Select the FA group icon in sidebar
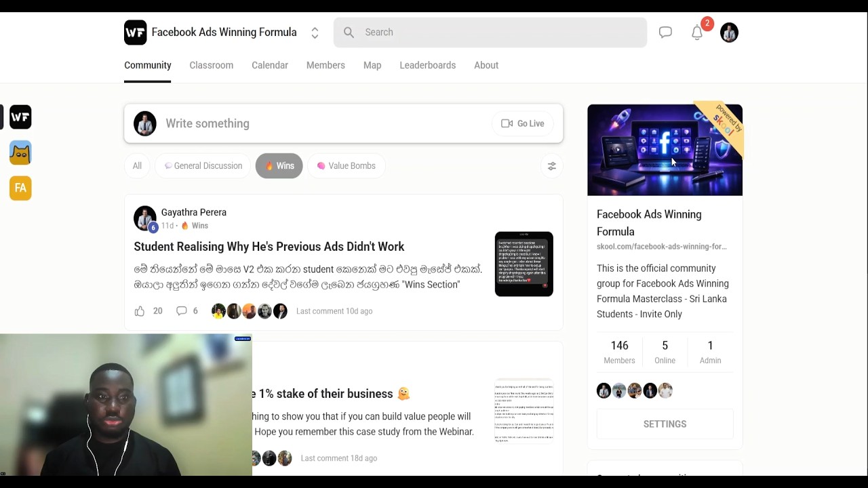 coord(20,188)
